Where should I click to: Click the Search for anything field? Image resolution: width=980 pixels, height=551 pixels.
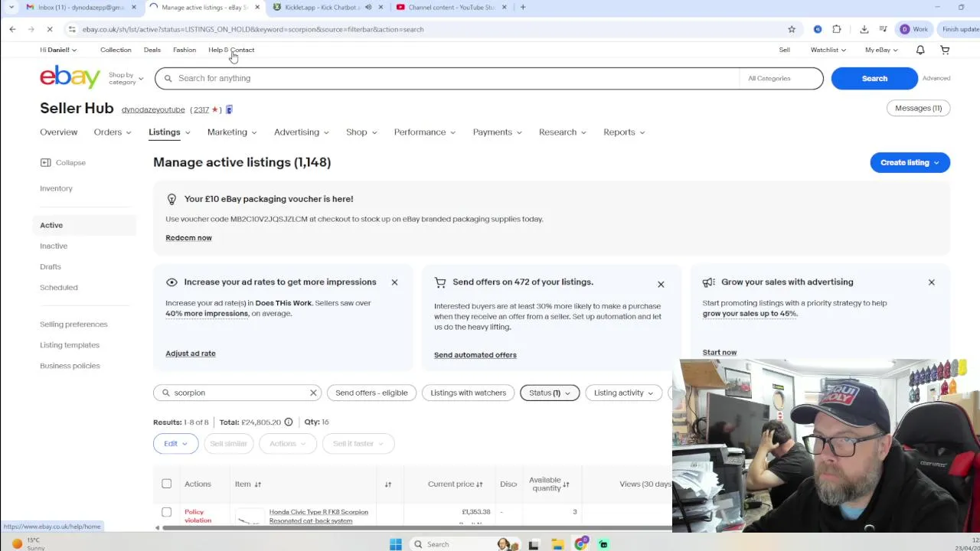point(447,78)
